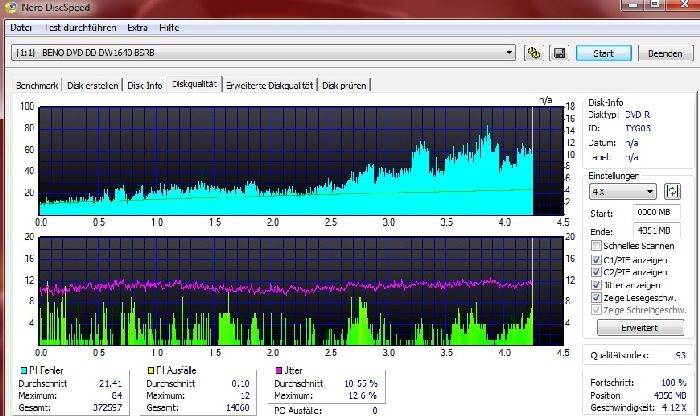700x416 pixels.
Task: Click the PI Fehler Durchschnitt value 21.41
Action: point(110,383)
